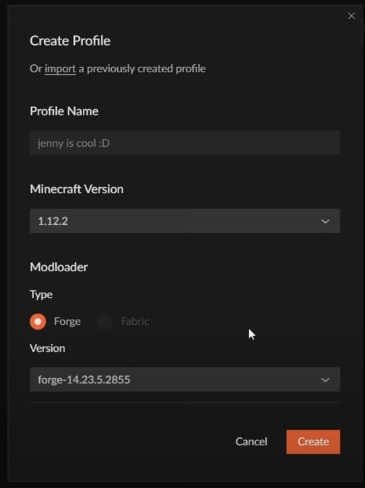365x488 pixels.
Task: Focus the Profile Name input field
Action: [x=185, y=143]
